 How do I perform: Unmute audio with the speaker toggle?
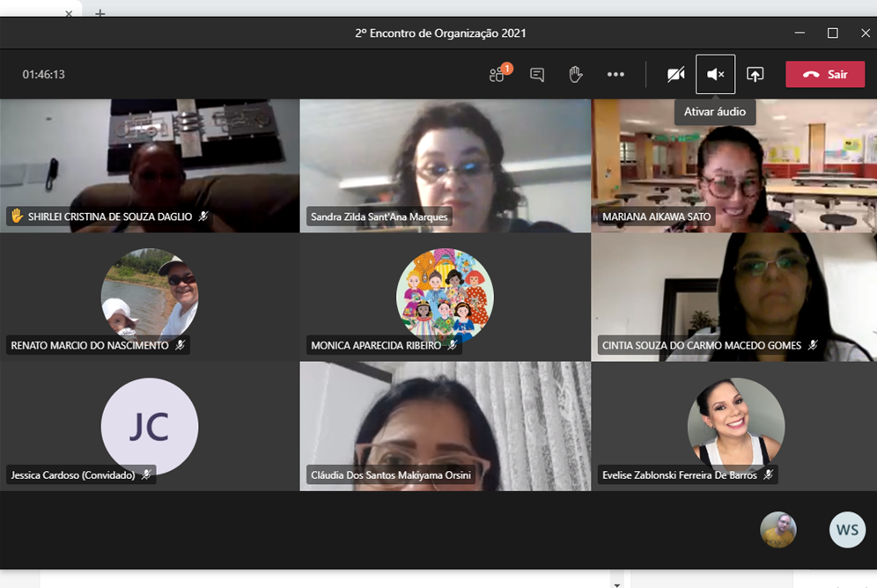click(715, 74)
